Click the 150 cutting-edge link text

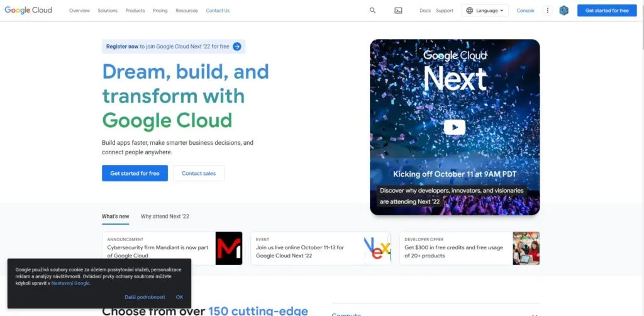point(258,311)
